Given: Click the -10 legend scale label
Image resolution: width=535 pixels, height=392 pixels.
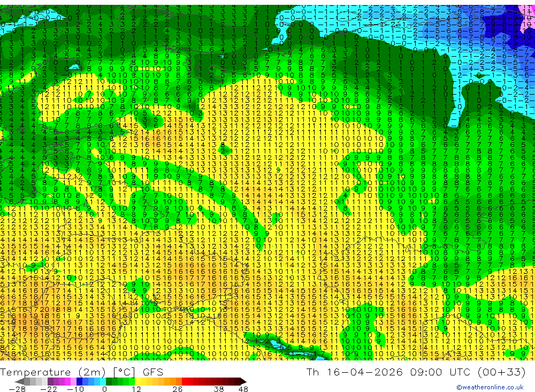Looking at the screenshot, I should point(75,389).
